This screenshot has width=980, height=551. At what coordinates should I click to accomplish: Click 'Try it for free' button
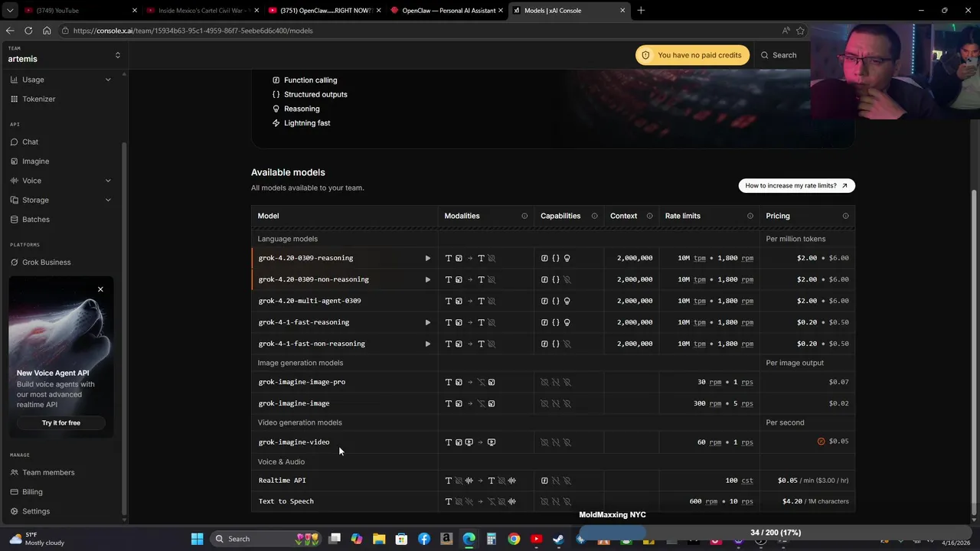pyautogui.click(x=61, y=422)
